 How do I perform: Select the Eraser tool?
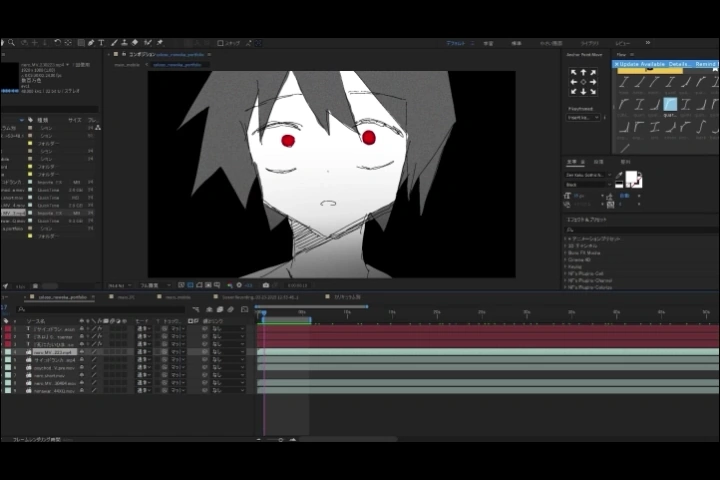(135, 43)
